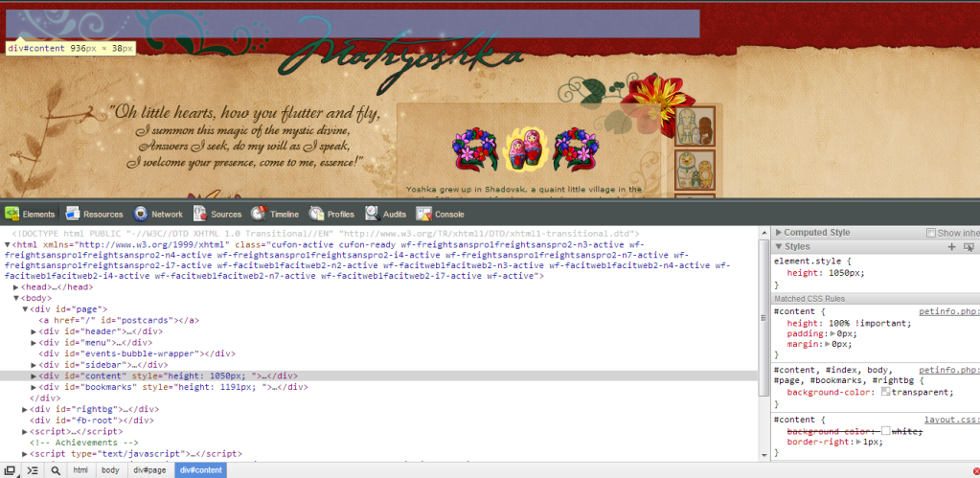Toggle the console drawer icon in status bar
Viewport: 980px width, 478px height.
pos(32,470)
